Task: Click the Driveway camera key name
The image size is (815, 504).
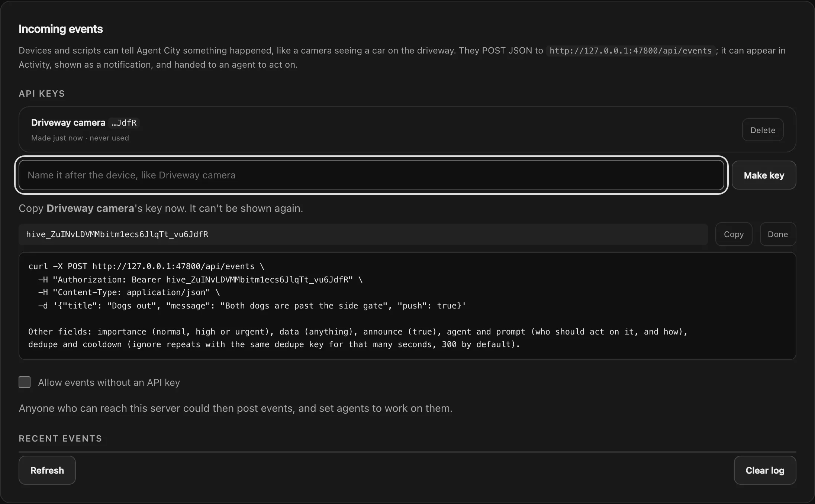Action: tap(68, 123)
